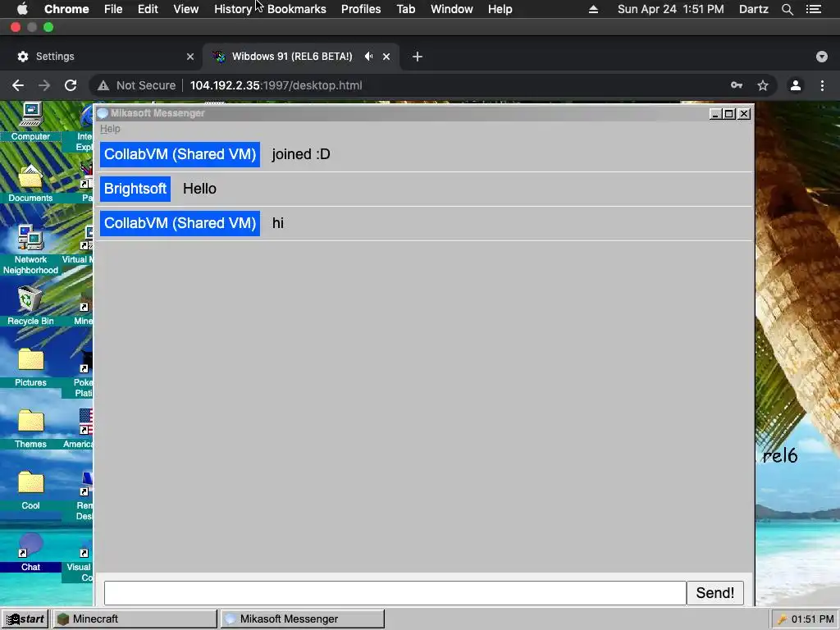Click the Wibdows taskbar clock 01:51 PM
The width and height of the screenshot is (840, 630).
click(x=813, y=619)
